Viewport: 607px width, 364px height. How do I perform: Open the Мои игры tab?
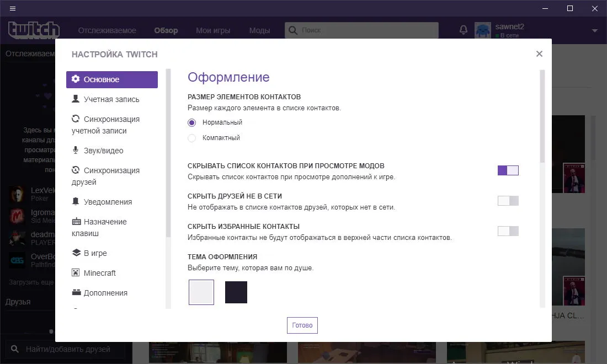tap(213, 30)
